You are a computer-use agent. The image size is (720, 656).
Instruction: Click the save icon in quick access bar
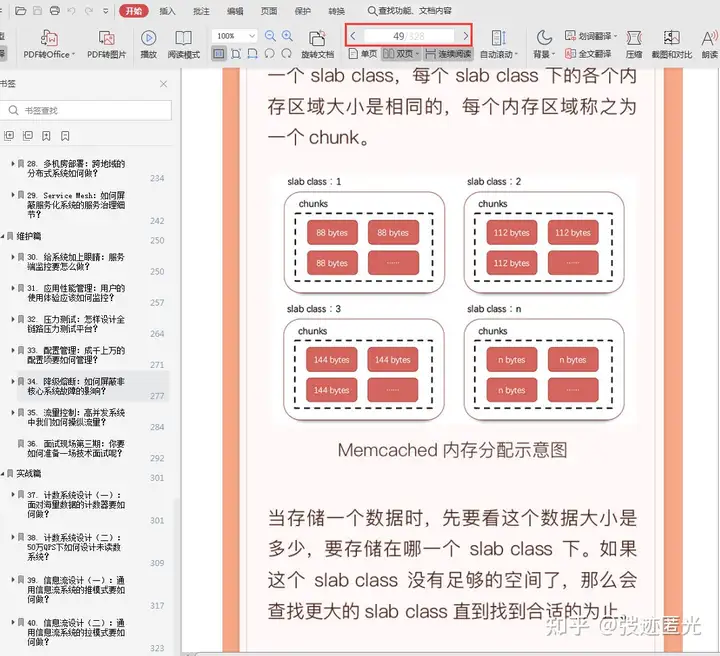click(x=38, y=11)
